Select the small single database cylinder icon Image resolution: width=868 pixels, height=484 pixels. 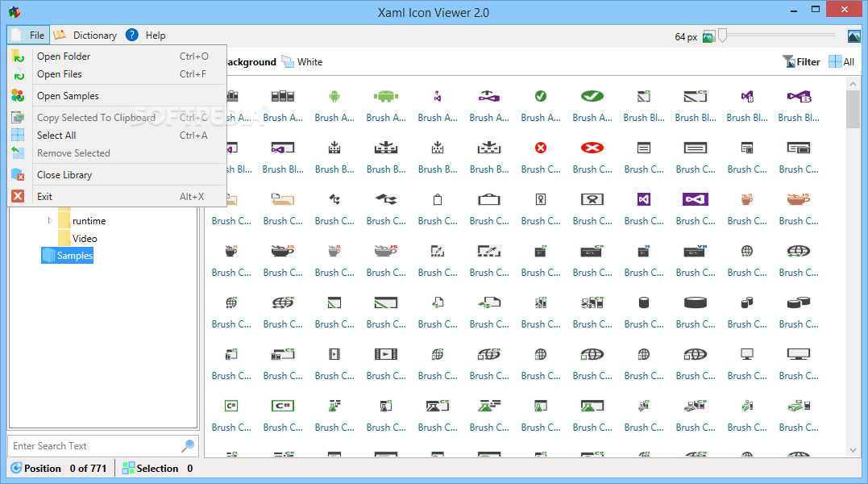pos(644,302)
